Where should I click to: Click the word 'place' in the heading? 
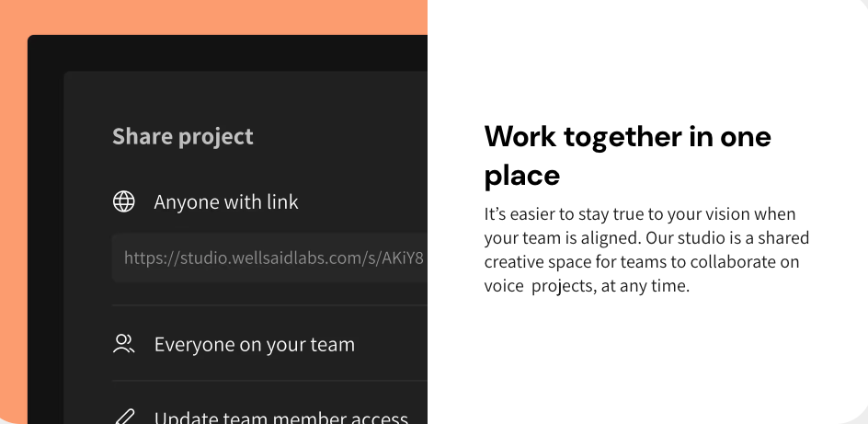(522, 174)
